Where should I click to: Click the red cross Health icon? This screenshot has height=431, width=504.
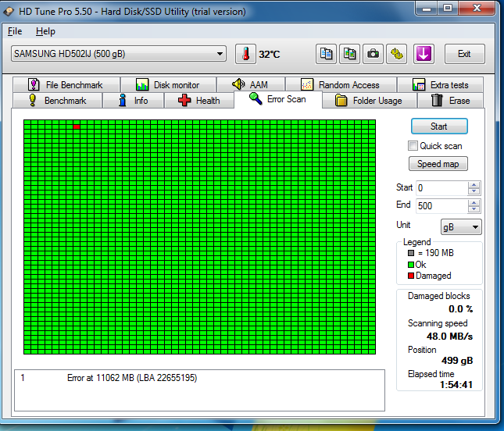coord(184,101)
